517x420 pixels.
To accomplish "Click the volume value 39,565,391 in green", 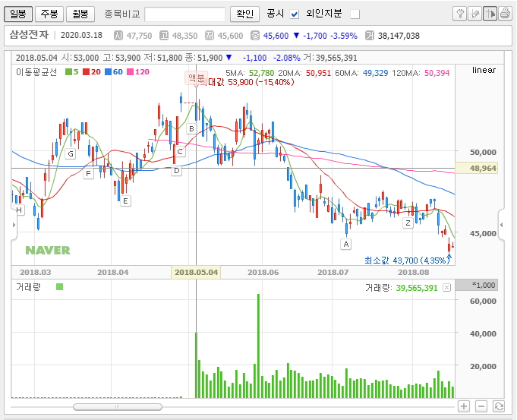I will tap(417, 288).
